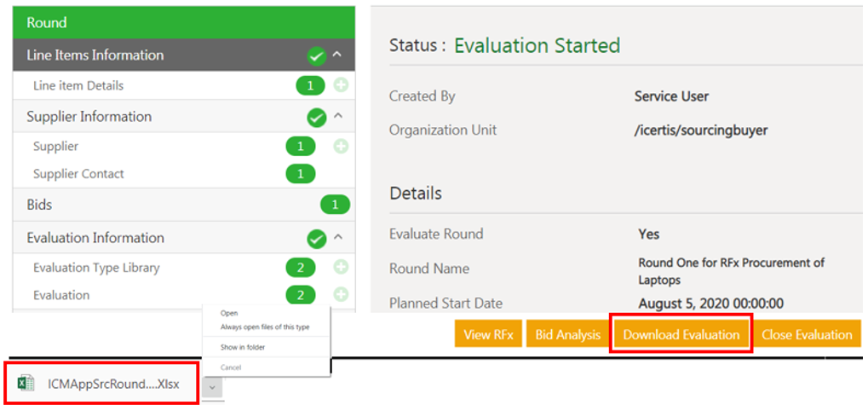Choose Show in folder from context menu

[x=241, y=347]
